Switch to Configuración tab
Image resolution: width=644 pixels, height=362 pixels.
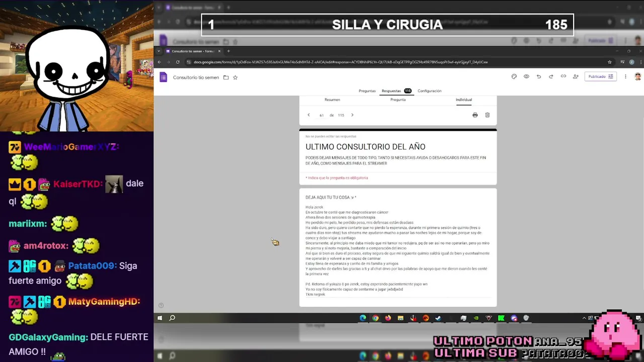[429, 91]
